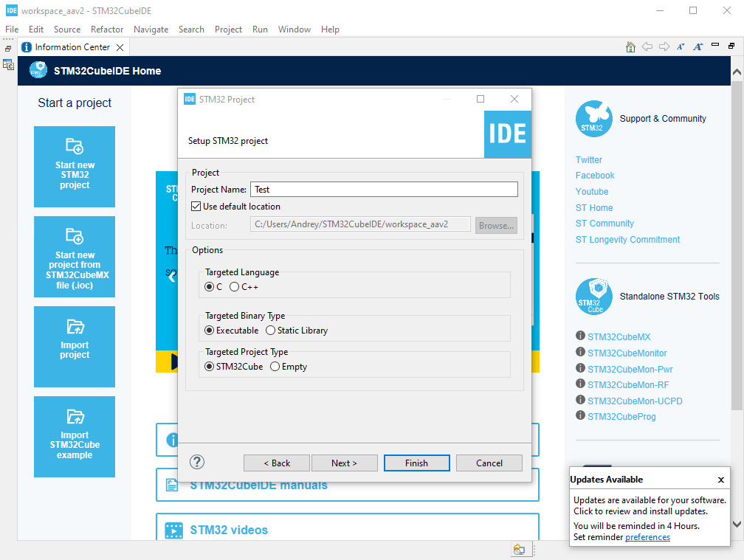Click the Standalone STM32 Tools cube icon

tap(593, 297)
